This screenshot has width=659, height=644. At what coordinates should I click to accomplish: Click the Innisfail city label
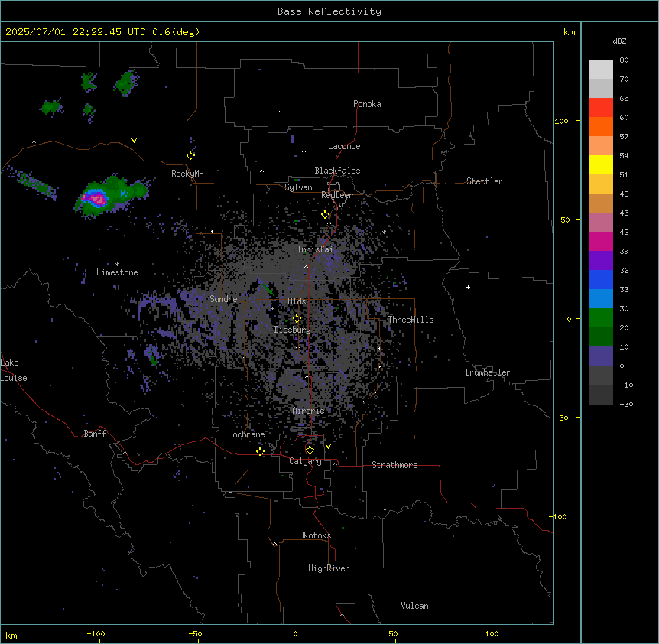pyautogui.click(x=317, y=249)
